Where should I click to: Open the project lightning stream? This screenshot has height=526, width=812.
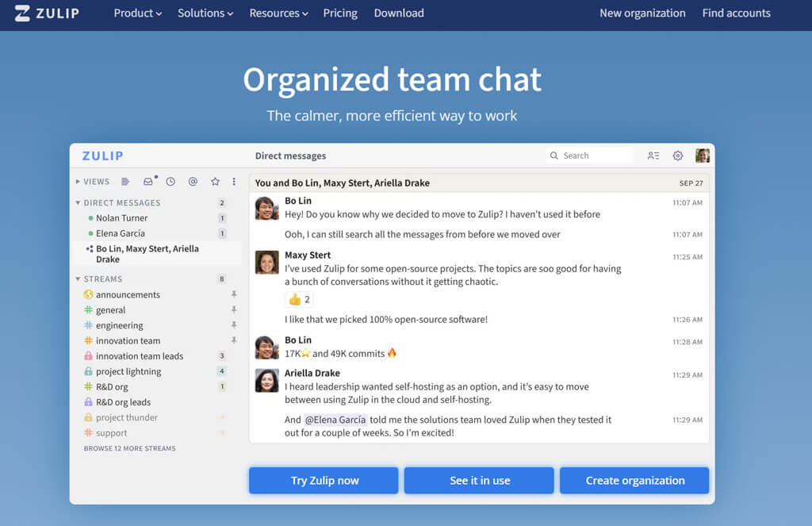point(128,371)
